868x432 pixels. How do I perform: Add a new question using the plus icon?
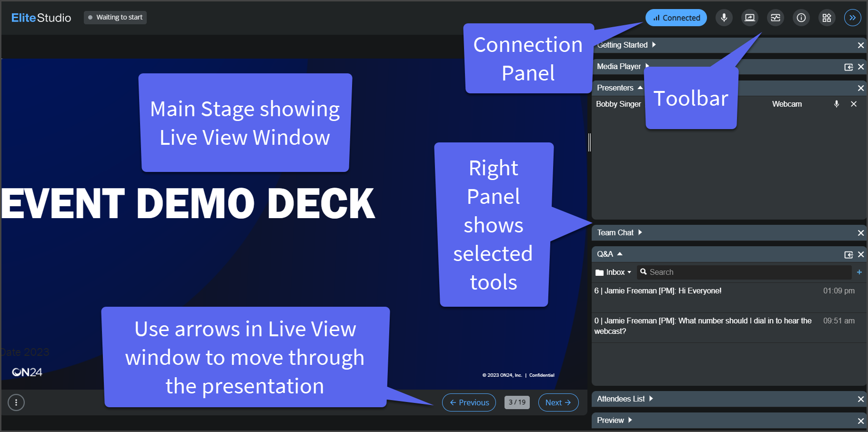tap(860, 272)
